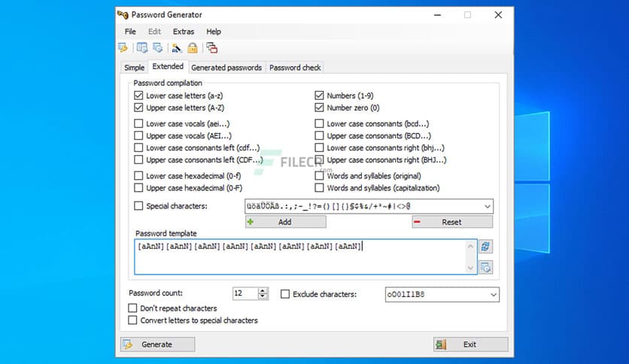Click template scrollbar down arrow
Image resolution: width=629 pixels, height=364 pixels.
pyautogui.click(x=470, y=268)
